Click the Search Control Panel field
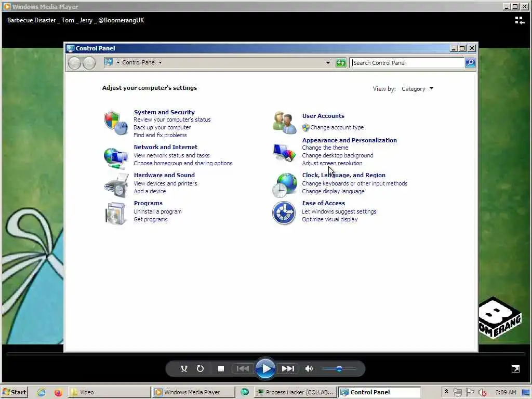The image size is (532, 399). 407,63
